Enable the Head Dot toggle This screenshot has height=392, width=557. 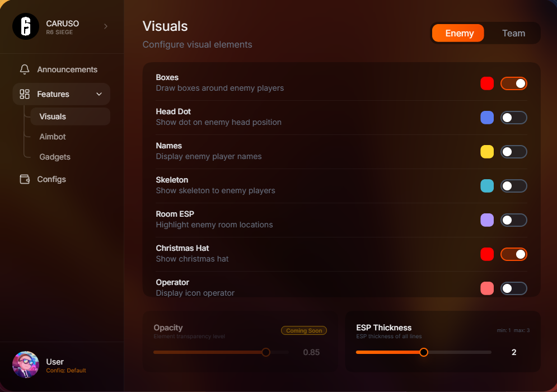pos(514,118)
